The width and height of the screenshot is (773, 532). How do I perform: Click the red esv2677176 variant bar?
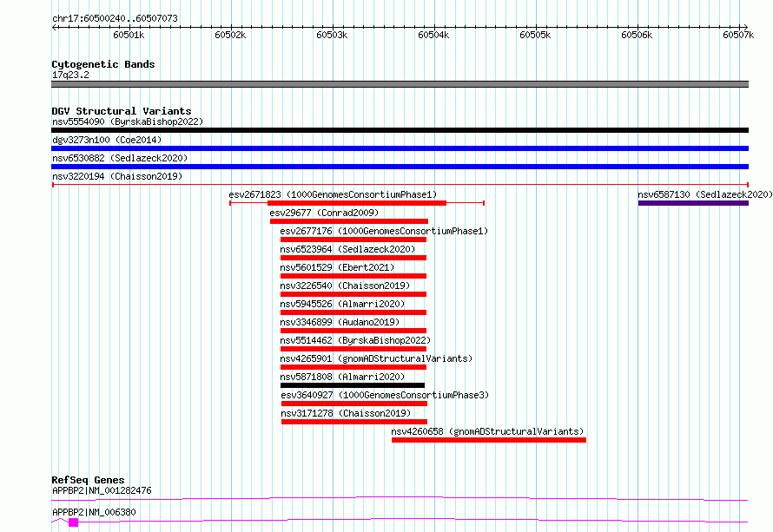pos(353,240)
